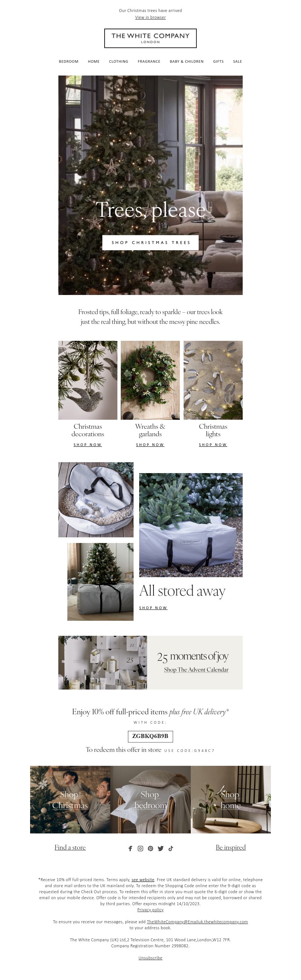Image resolution: width=301 pixels, height=980 pixels.
Task: Shop now under Christmas lights
Action: coord(213,445)
